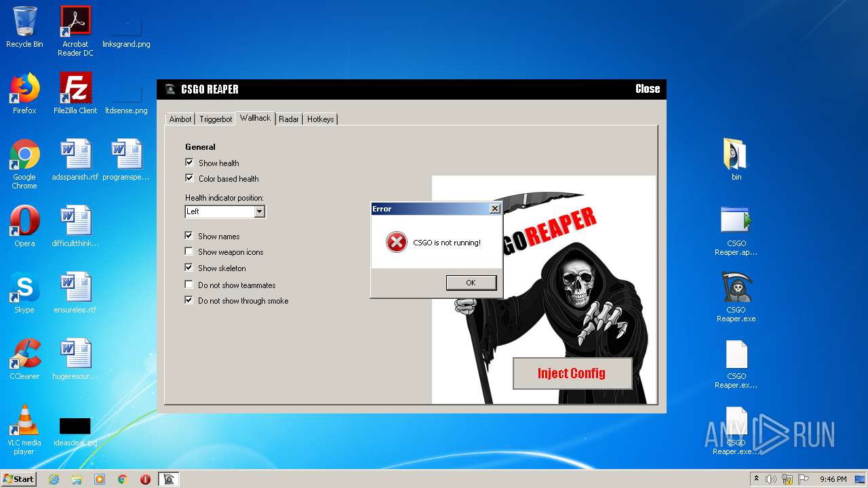This screenshot has width=868, height=488.
Task: Open the FileZilla Client shortcut
Action: [75, 94]
